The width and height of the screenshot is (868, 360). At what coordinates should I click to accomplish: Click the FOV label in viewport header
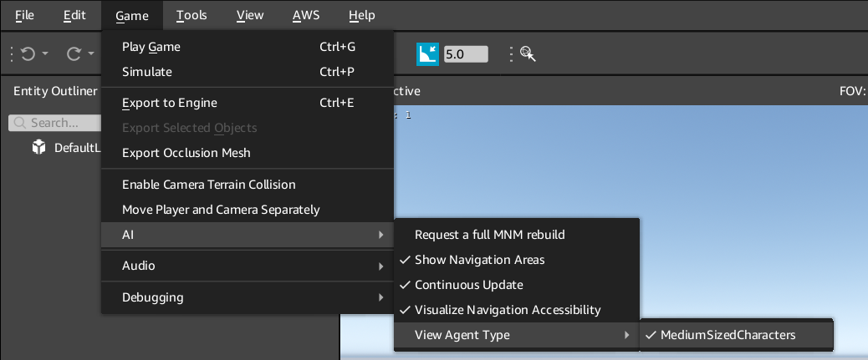852,91
